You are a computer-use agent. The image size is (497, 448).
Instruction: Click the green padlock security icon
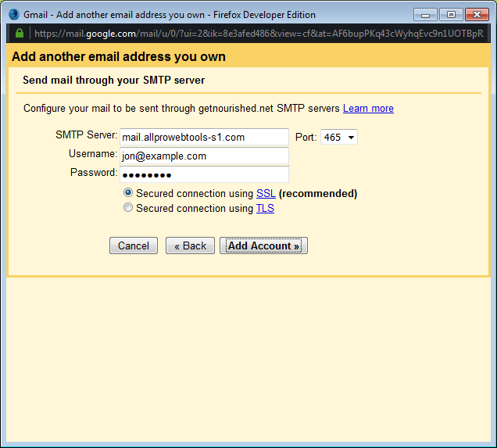[20, 33]
